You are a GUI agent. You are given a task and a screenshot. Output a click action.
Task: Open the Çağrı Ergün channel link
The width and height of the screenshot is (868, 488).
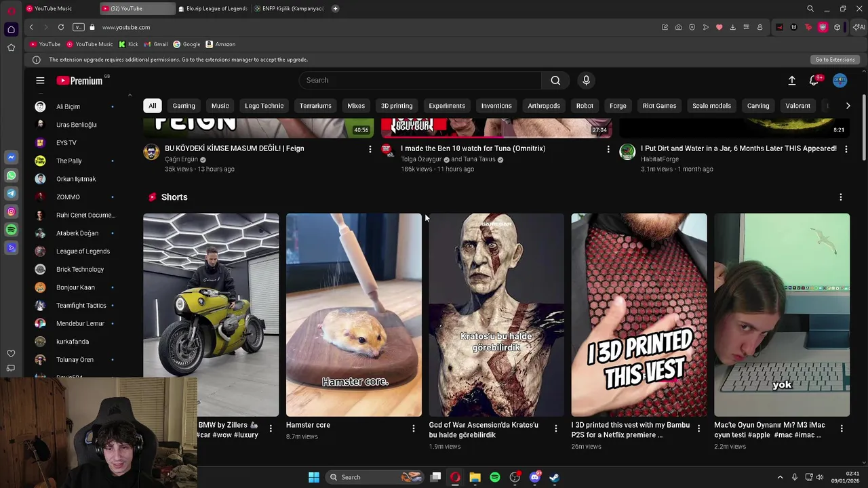[x=181, y=159]
